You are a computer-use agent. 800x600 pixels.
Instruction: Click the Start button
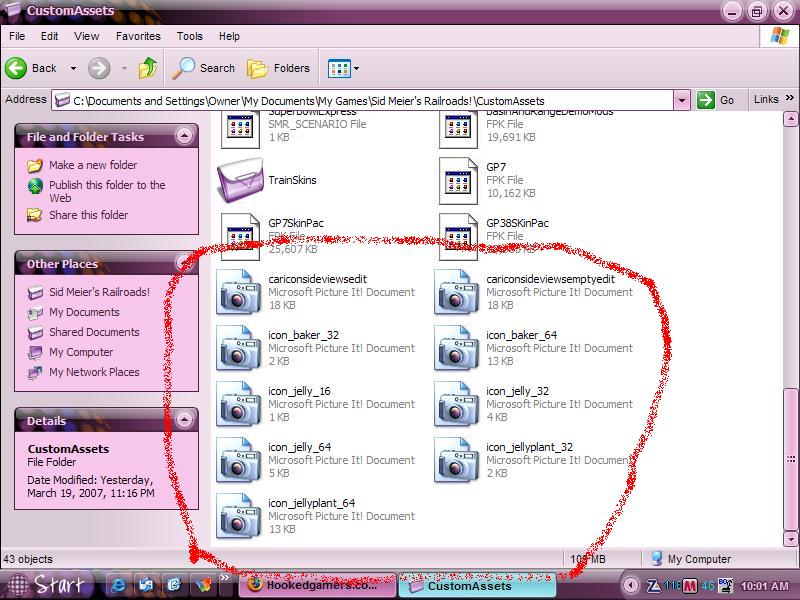47,585
